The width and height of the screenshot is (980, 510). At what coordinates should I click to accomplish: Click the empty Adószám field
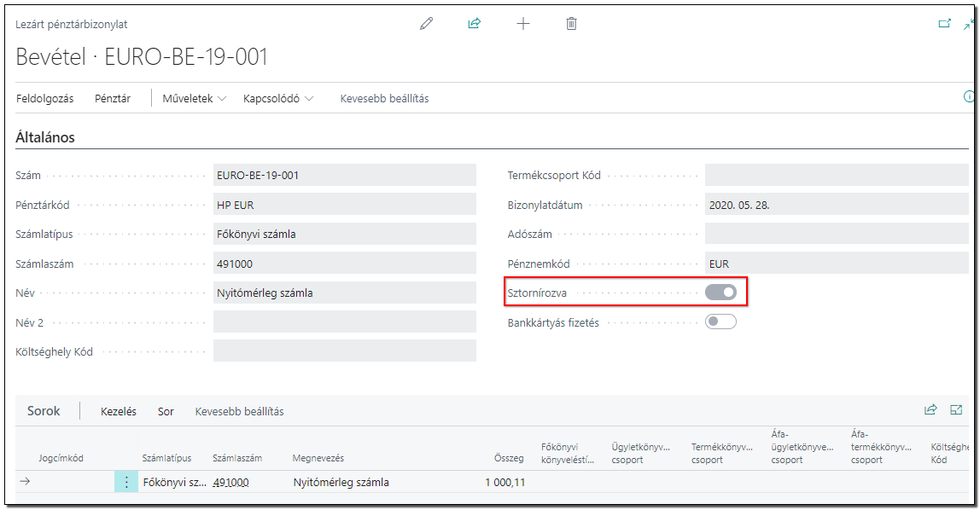[837, 234]
